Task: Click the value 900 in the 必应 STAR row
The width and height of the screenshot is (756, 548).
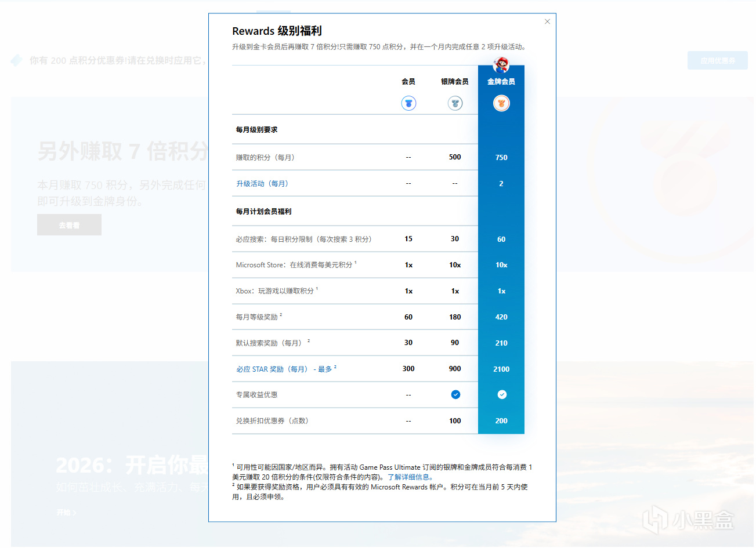Action: tap(455, 369)
